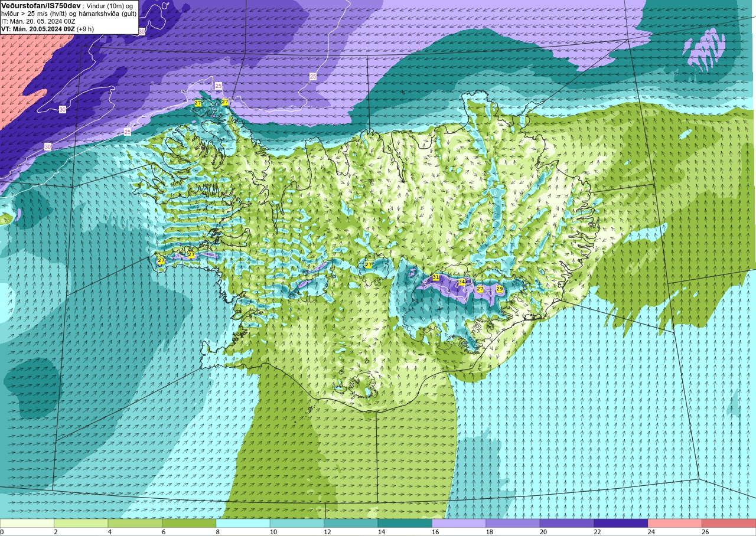Click the legend scale number 8
This screenshot has width=756, height=536.
point(217,532)
